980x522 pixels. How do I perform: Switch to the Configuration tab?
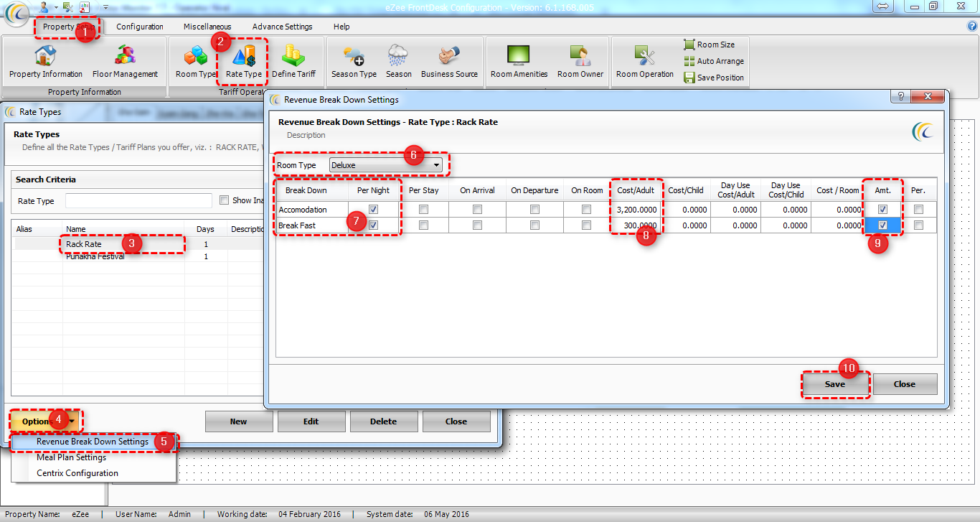(140, 27)
